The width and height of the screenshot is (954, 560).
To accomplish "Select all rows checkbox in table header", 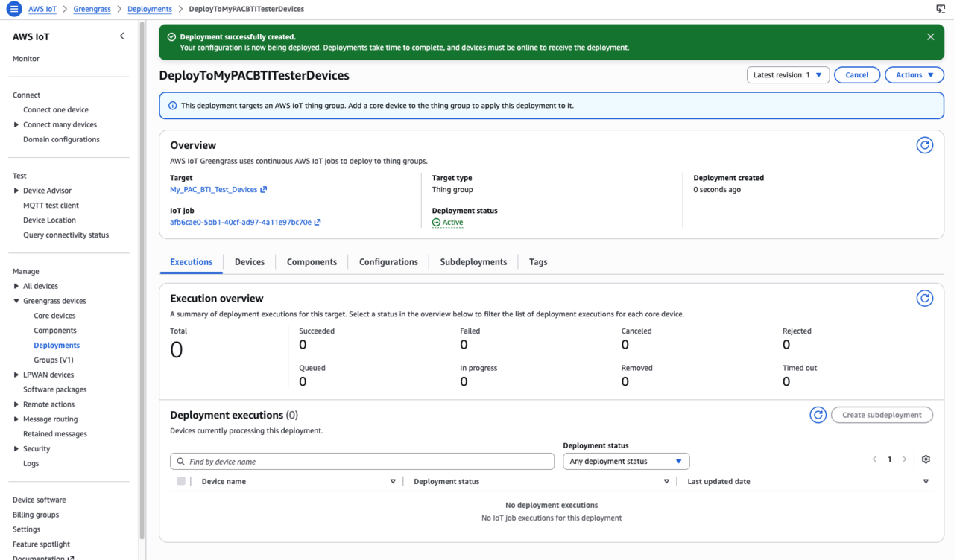I will tap(181, 481).
